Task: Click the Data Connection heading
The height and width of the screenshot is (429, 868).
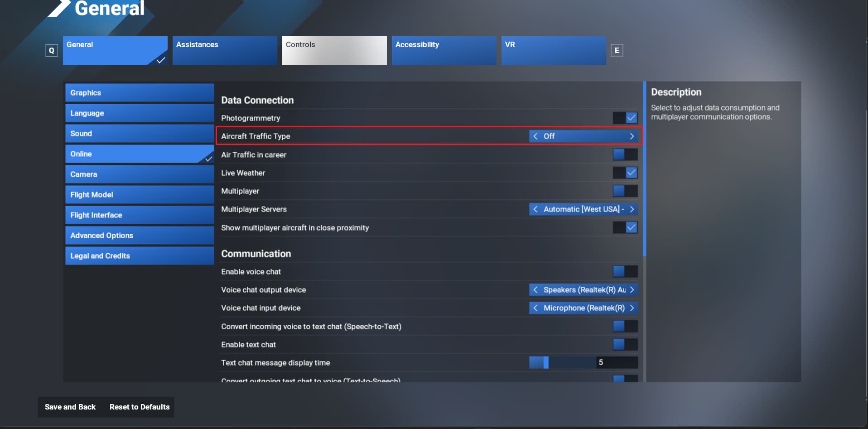Action: [257, 100]
